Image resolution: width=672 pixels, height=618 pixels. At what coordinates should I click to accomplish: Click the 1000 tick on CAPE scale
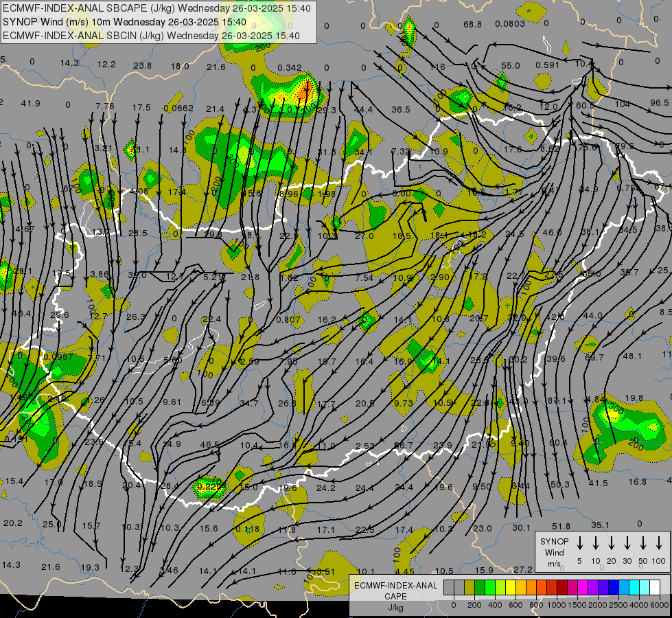557,605
